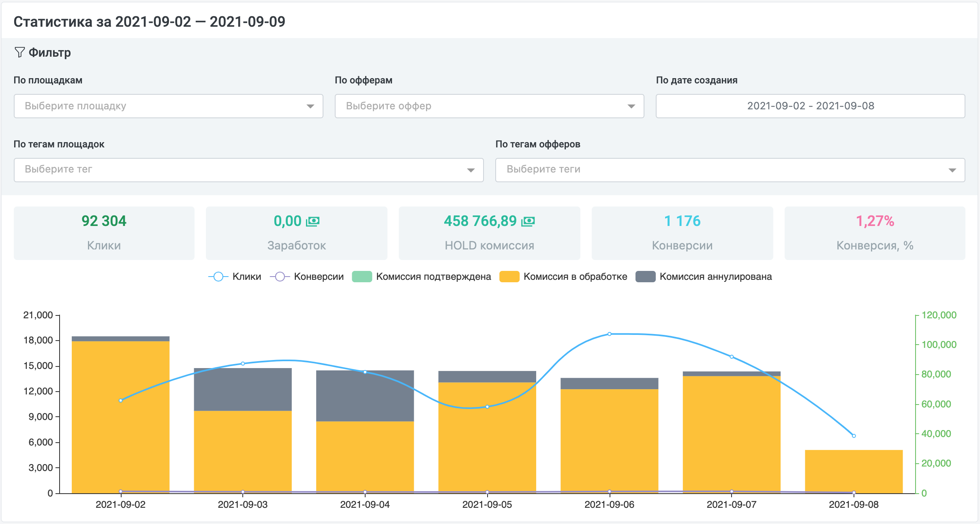The height and width of the screenshot is (524, 980).
Task: Click the clicks data point for 2021-09-07
Action: click(732, 357)
